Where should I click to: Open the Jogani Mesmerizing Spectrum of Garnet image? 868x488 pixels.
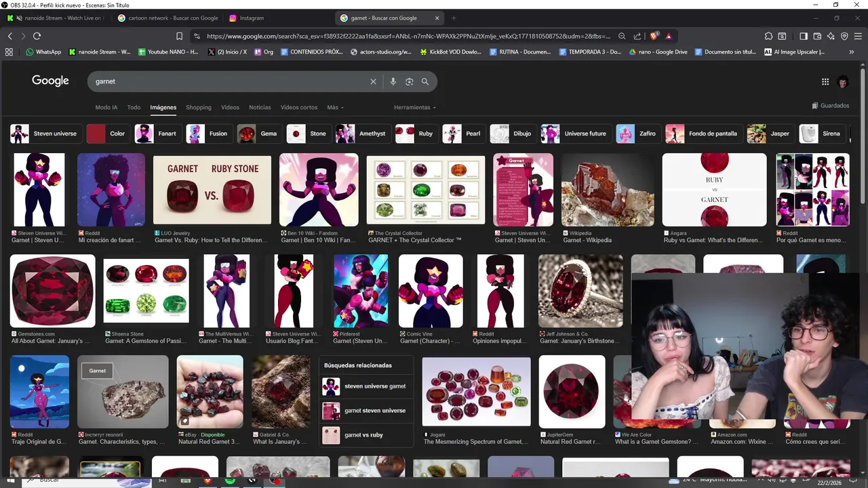point(477,392)
